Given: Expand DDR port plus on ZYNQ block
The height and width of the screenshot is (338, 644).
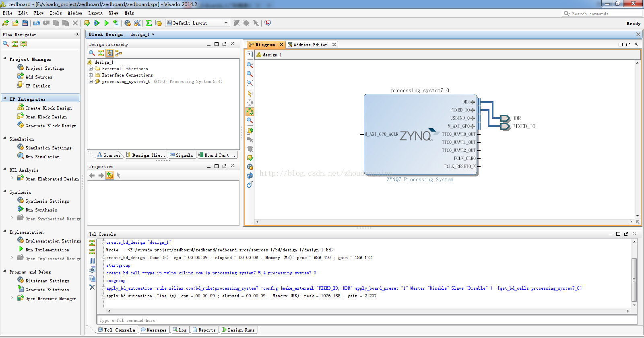Looking at the screenshot, I should point(473,102).
